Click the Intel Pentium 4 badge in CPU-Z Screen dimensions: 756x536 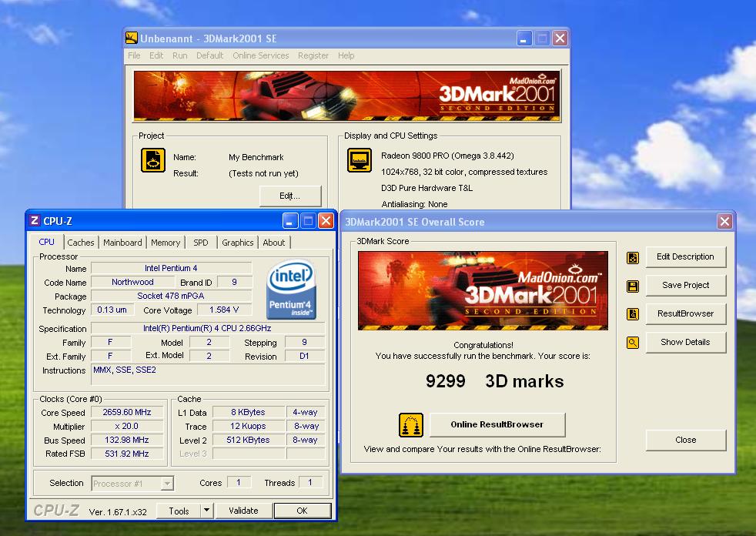(292, 289)
